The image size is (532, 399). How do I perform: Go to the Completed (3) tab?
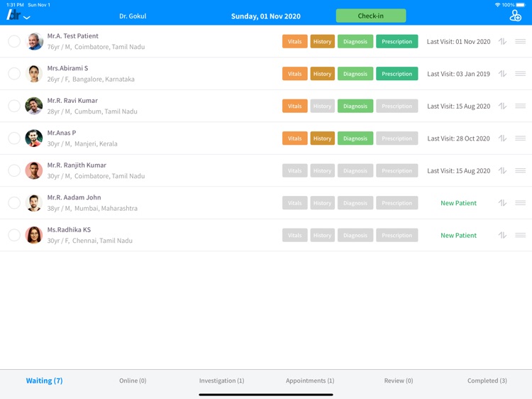coord(487,381)
